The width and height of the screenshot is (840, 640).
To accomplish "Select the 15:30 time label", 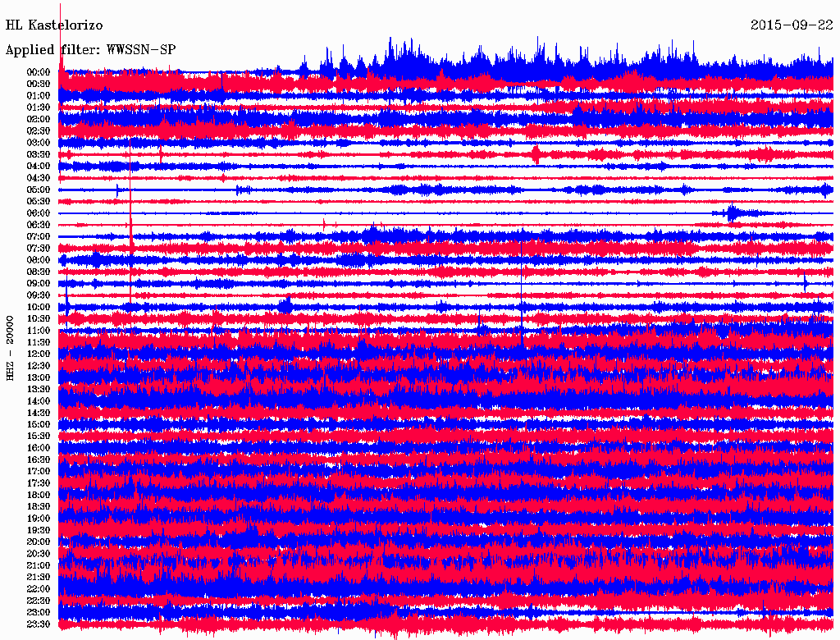I will 39,437.
